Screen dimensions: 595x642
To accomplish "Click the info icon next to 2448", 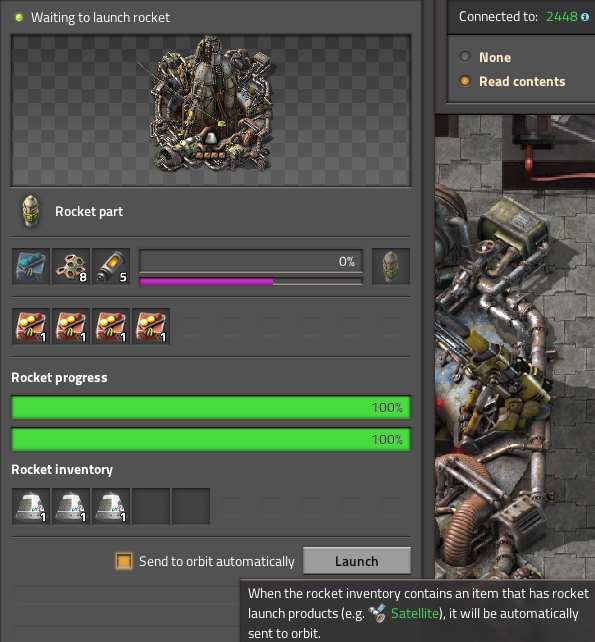I will [x=585, y=17].
